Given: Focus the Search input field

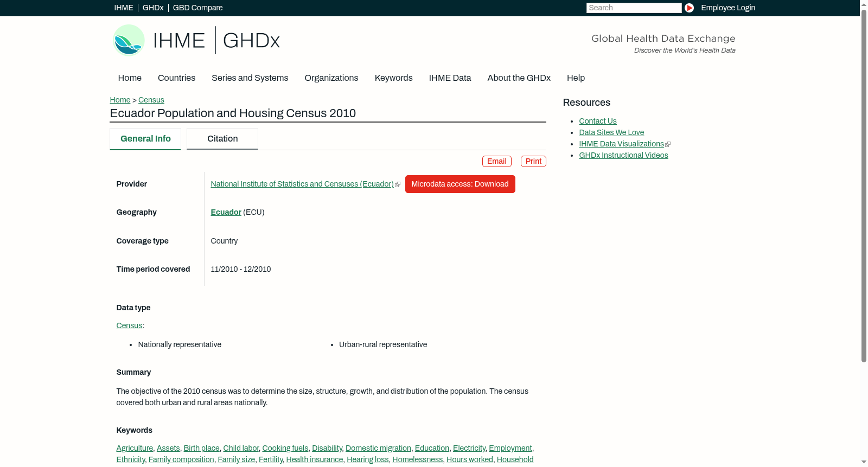Looking at the screenshot, I should click(x=634, y=8).
